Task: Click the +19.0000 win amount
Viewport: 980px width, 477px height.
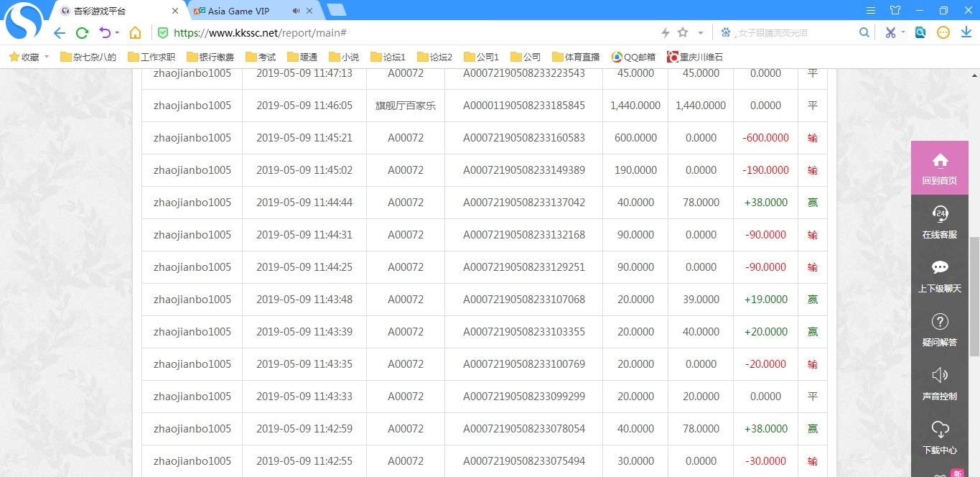Action: click(766, 300)
